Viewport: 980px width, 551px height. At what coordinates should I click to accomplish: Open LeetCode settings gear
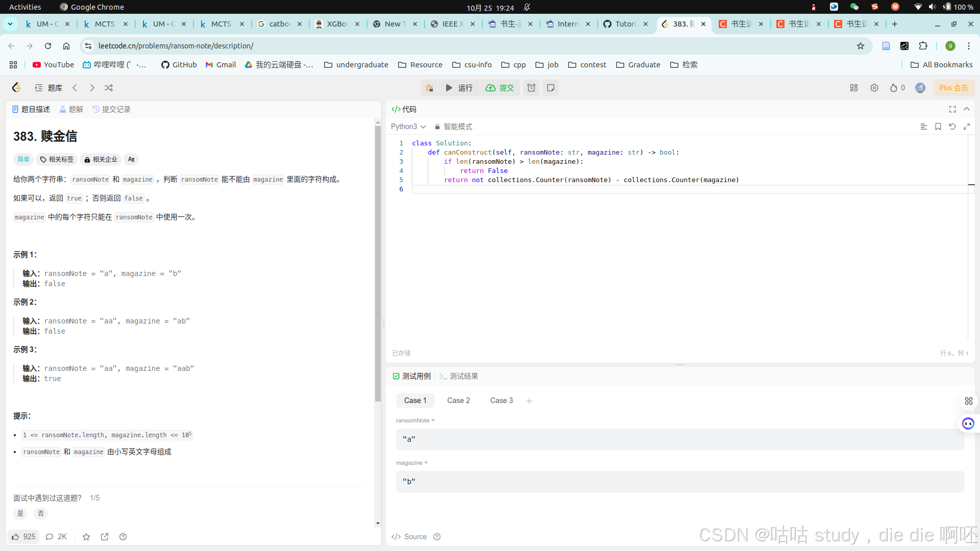874,88
